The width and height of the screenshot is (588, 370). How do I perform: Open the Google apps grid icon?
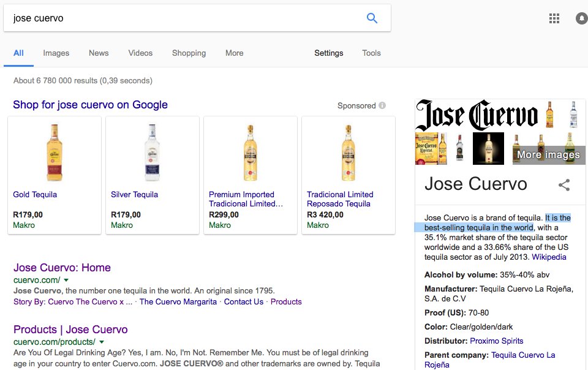554,18
